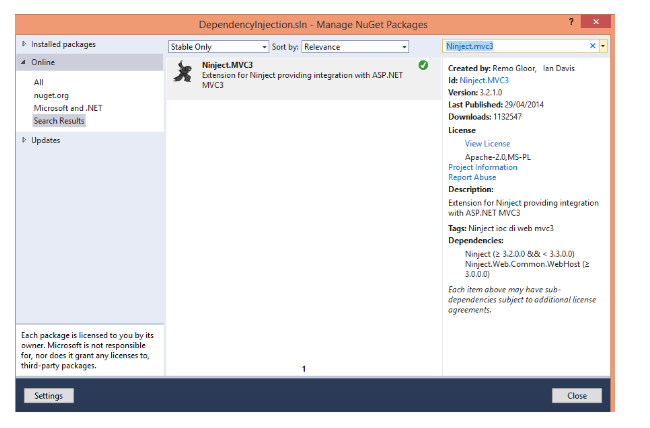
Task: Click the Tags: Ninject ioc di web mvc3 line
Action: point(501,228)
